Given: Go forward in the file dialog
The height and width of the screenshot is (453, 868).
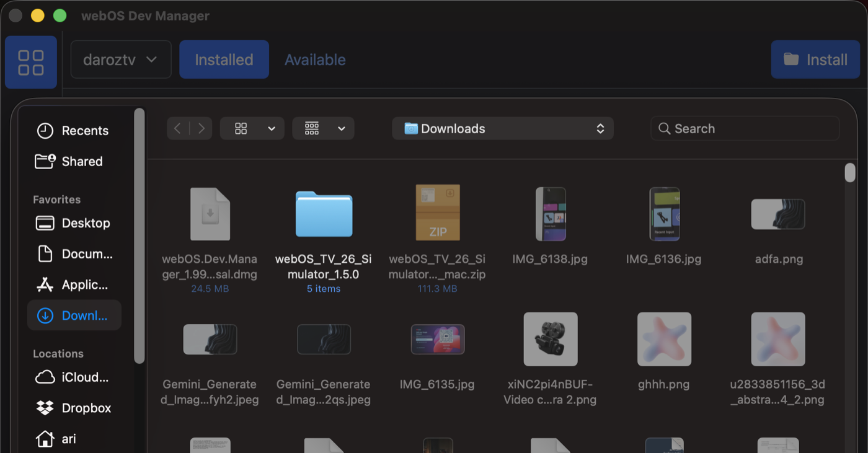Looking at the screenshot, I should click(201, 128).
